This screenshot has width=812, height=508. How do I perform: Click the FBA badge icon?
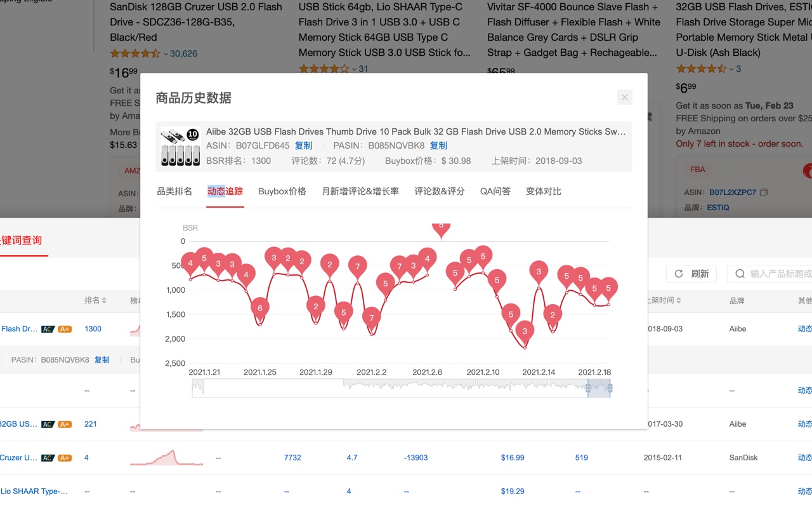697,170
